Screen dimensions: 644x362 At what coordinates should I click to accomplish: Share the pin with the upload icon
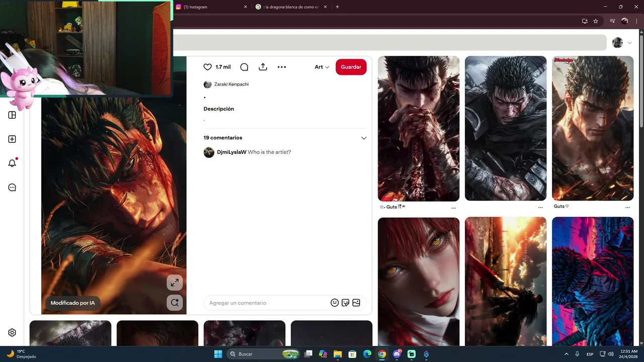263,67
